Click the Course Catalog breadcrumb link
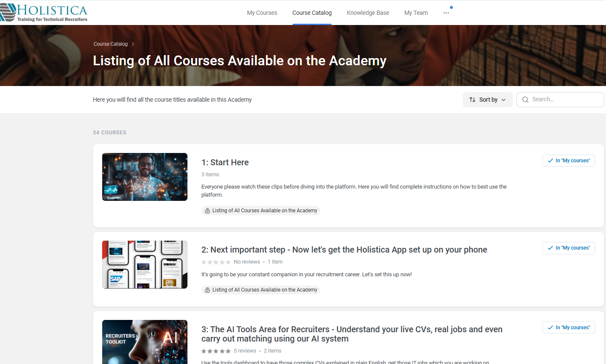This screenshot has height=364, width=606. (x=111, y=44)
